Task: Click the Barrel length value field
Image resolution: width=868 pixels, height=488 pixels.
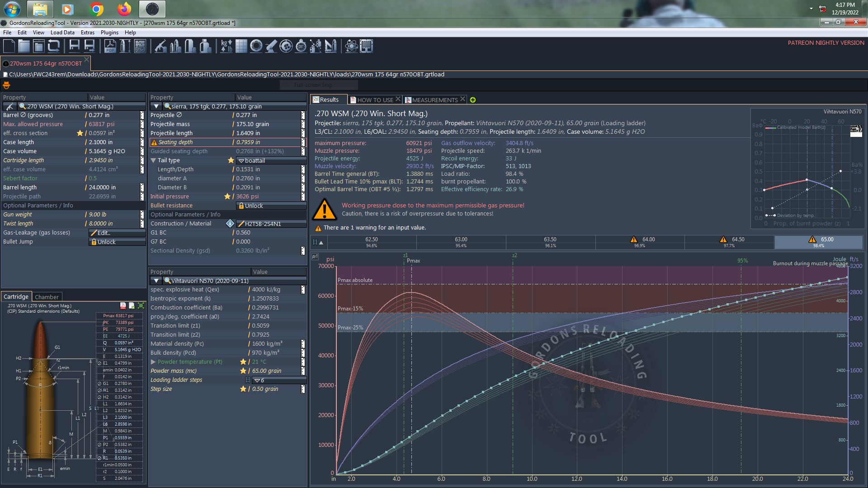Action: click(x=113, y=188)
